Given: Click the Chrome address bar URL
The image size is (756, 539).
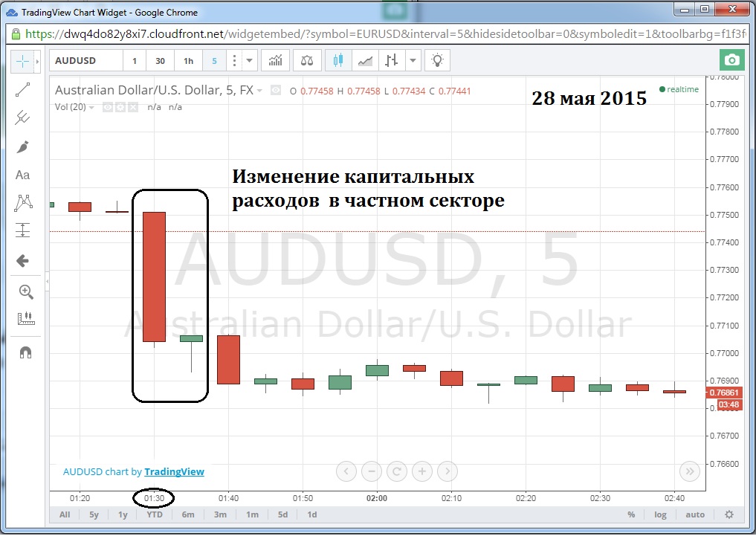Looking at the screenshot, I should (386, 33).
